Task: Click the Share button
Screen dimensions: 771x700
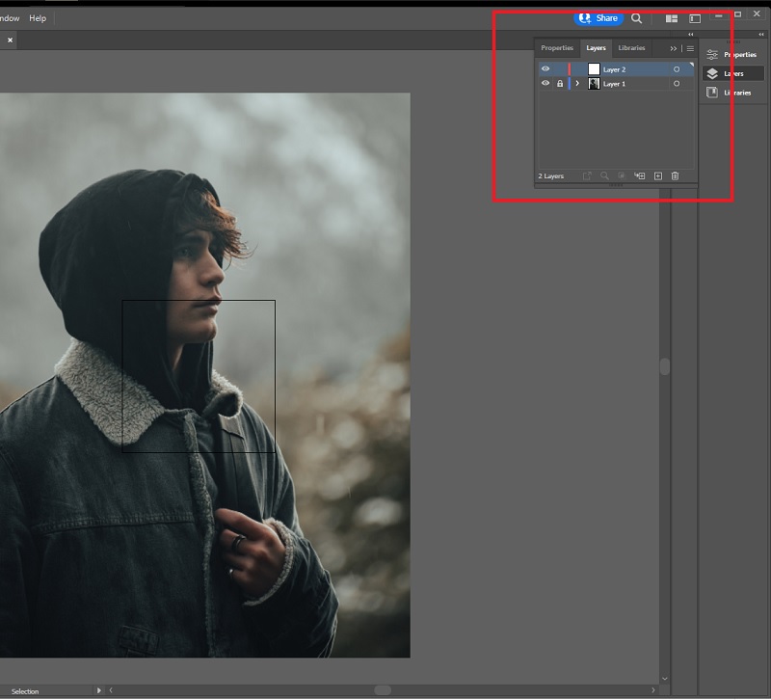Action: click(599, 17)
